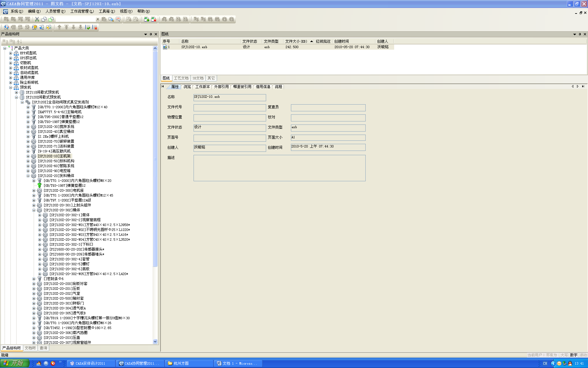Toggle the pin on 图纸 panel

(x=580, y=34)
